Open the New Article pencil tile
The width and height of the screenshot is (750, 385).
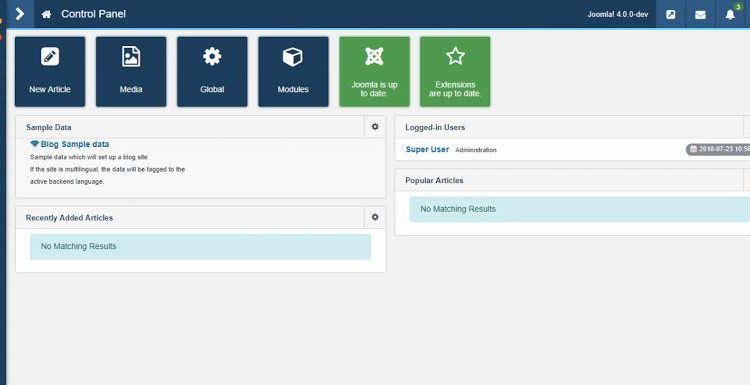click(x=50, y=72)
